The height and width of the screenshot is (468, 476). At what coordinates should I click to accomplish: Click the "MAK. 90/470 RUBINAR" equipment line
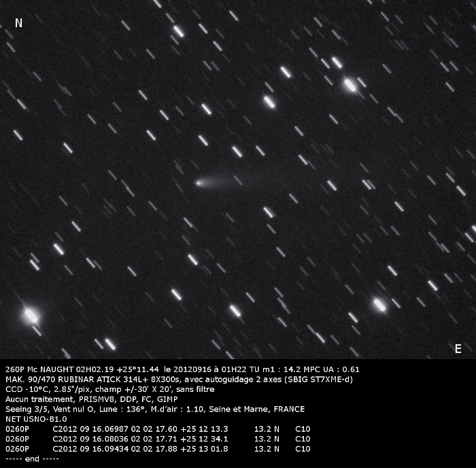point(61,379)
